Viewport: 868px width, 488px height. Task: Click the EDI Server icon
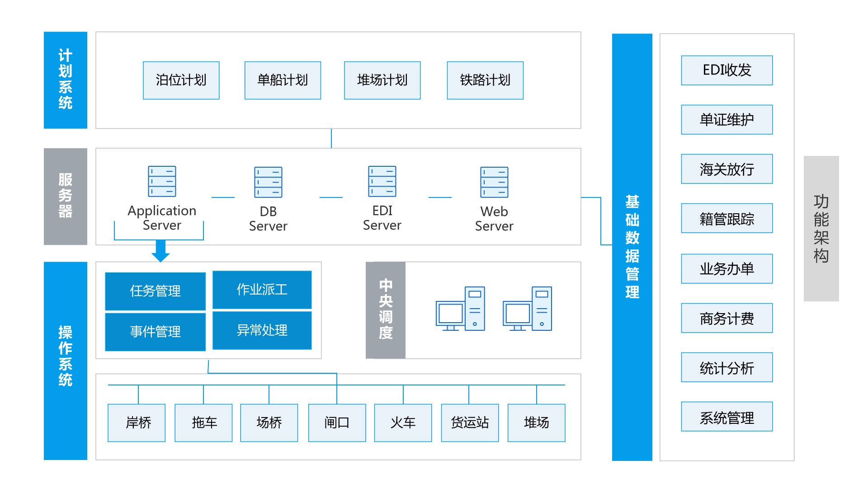pyautogui.click(x=382, y=181)
